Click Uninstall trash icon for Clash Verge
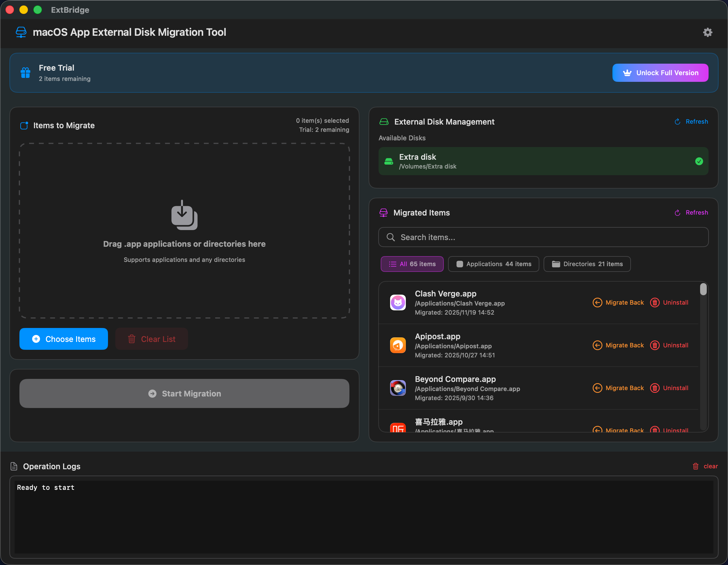Screen dimensions: 728x565 (x=655, y=303)
